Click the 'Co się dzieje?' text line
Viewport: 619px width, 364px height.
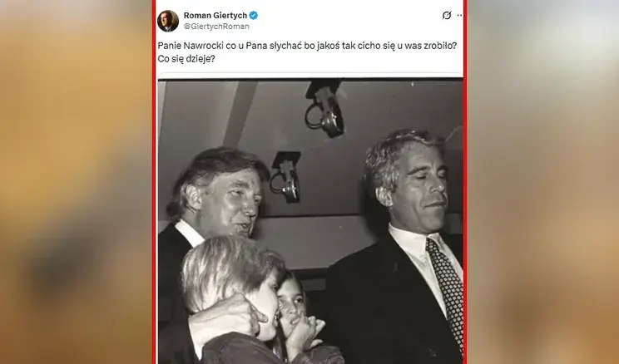point(186,59)
